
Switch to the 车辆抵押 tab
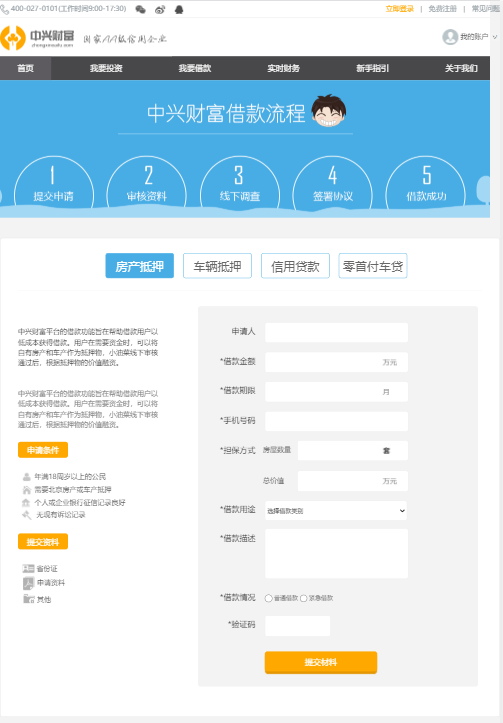coord(217,266)
